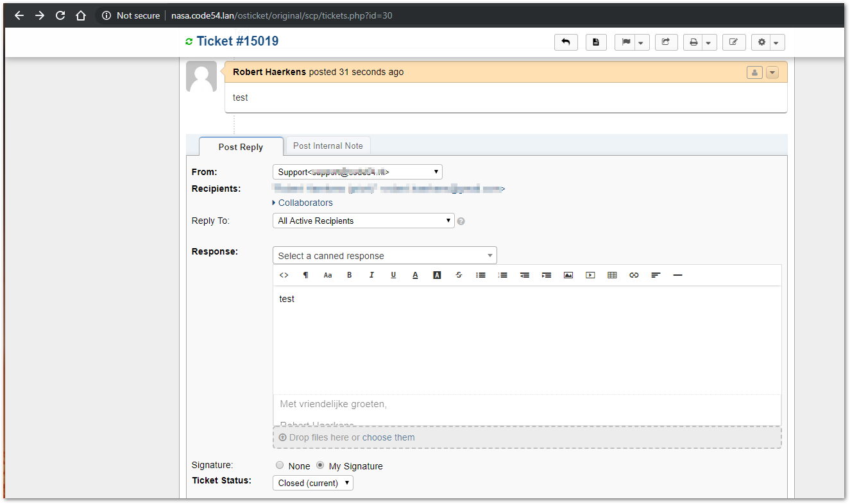Screen dimensions: 850x504
Task: Open the canned response selector
Action: point(384,256)
